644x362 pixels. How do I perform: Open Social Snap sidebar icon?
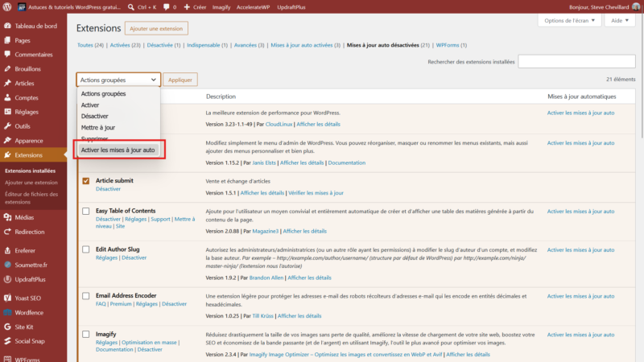[7, 340]
